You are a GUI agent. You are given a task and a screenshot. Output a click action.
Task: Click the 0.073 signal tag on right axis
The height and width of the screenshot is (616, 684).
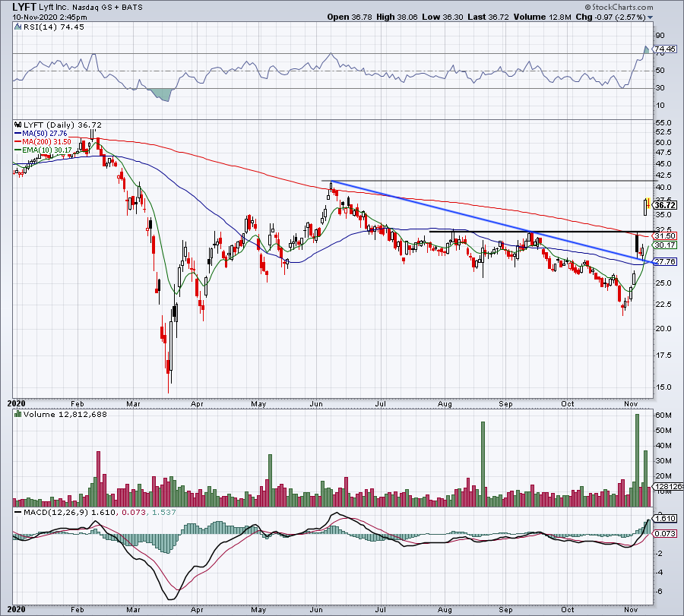point(665,534)
